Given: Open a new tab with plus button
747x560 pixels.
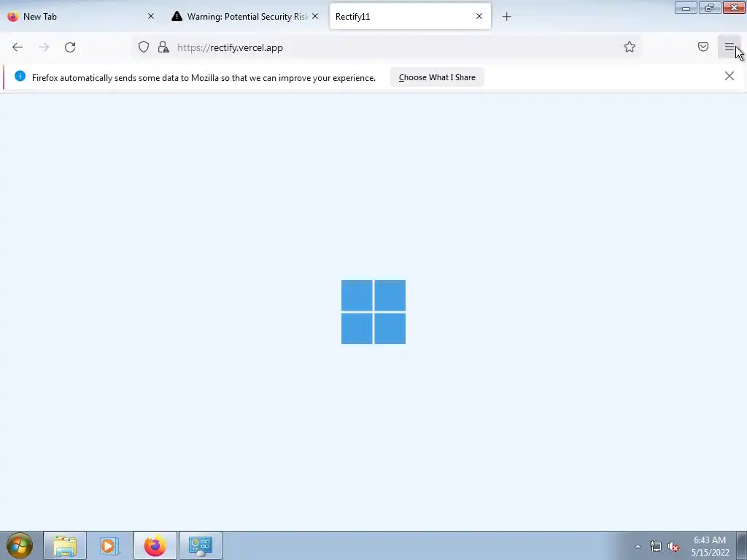Looking at the screenshot, I should pos(506,17).
